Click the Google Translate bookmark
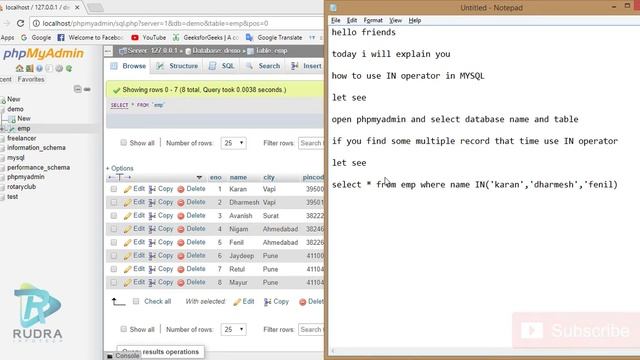This screenshot has height=360, width=640. tap(275, 38)
